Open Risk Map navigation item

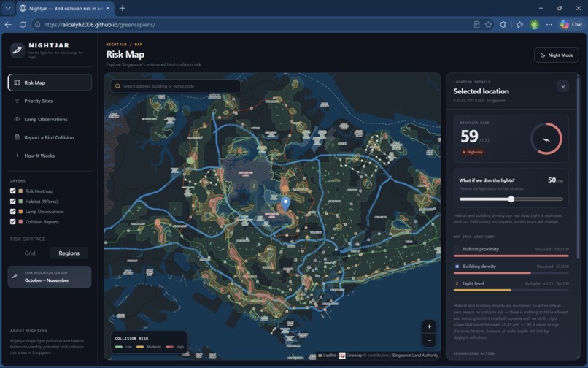coord(50,83)
